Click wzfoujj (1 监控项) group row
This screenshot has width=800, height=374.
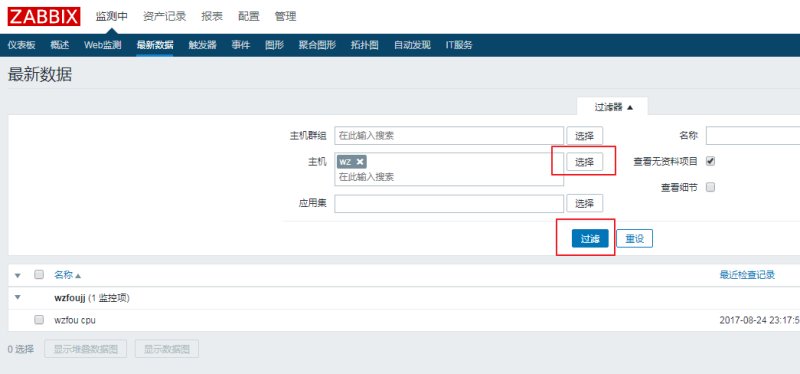tap(92, 298)
